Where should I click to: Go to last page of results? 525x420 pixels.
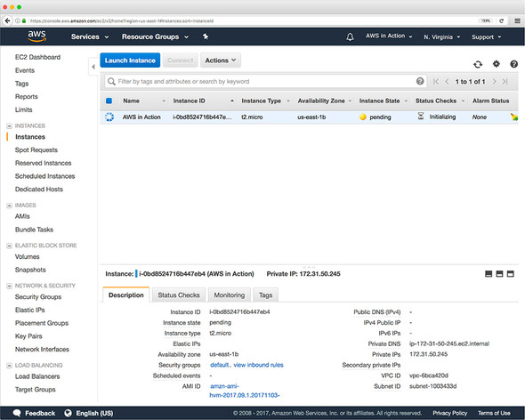505,81
